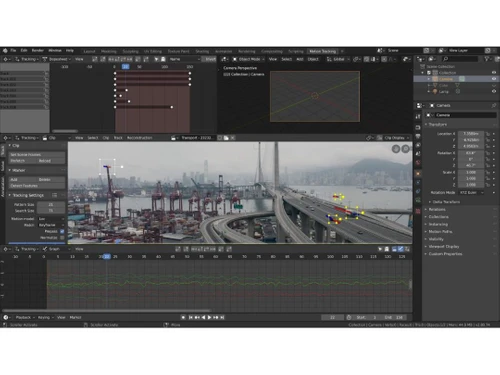
Task: Click the play reversed button
Action: click(x=203, y=317)
